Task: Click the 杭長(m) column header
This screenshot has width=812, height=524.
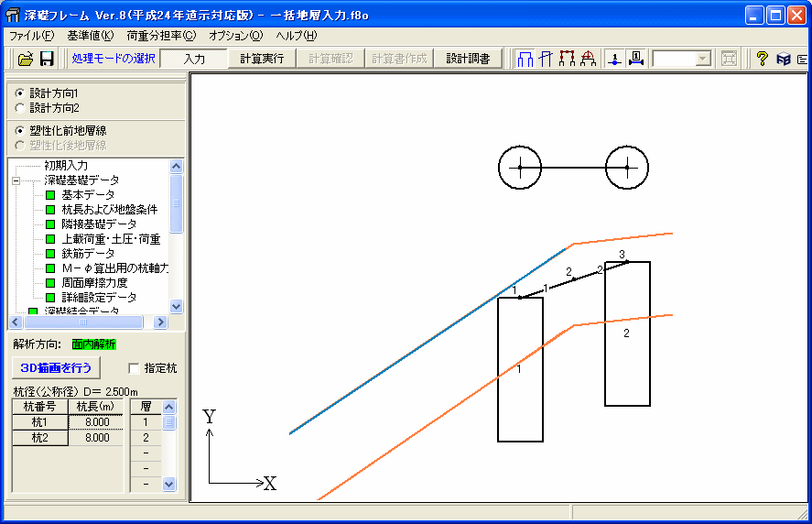Action: point(96,407)
